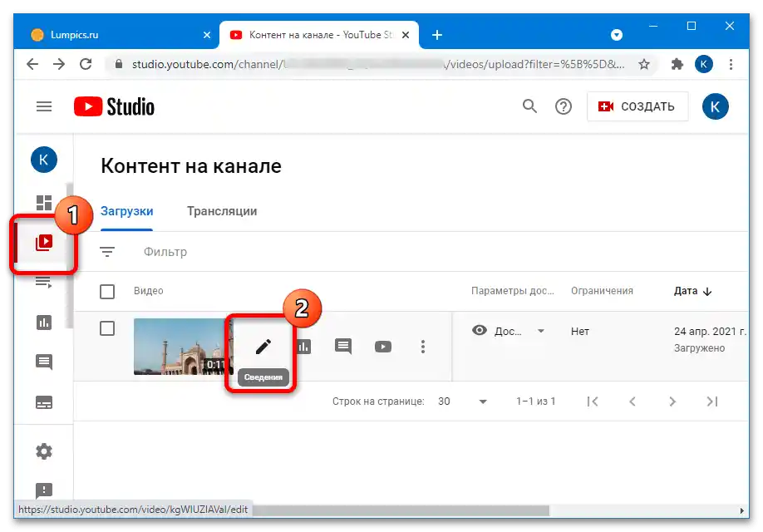
Task: Open Playlists icon in sidebar
Action: [x=44, y=282]
